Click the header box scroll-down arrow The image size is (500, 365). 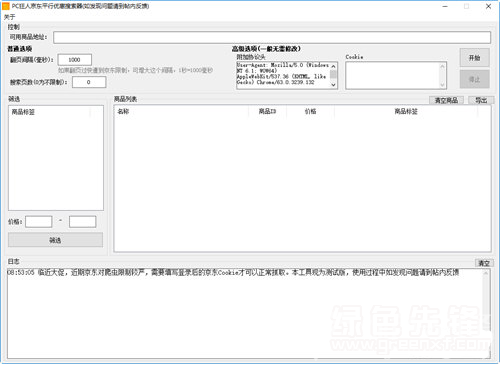pos(333,85)
